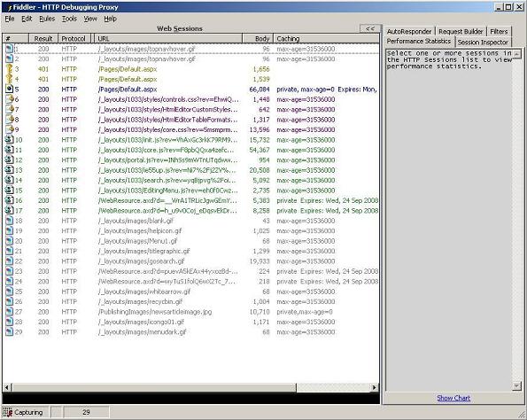Switch to the AutoResponder tab
Screen dimensions: 527x420
[409, 31]
